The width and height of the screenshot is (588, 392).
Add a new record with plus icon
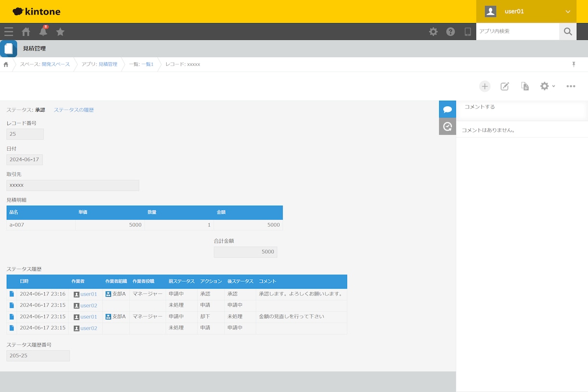(485, 86)
